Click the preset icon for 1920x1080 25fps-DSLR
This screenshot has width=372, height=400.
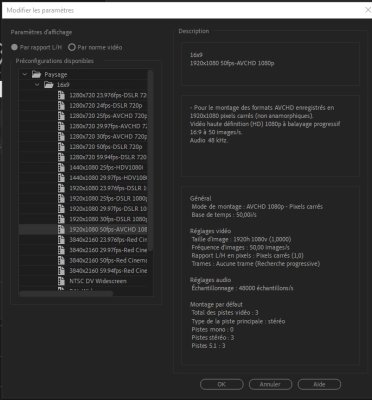(x=61, y=198)
